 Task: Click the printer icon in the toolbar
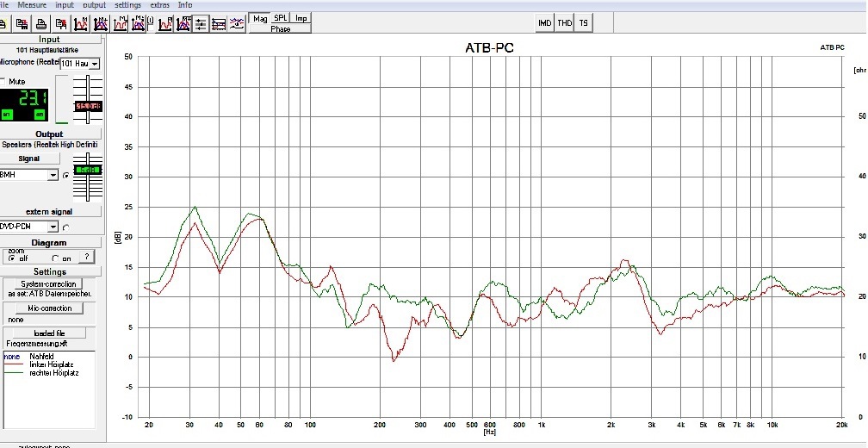click(x=40, y=24)
